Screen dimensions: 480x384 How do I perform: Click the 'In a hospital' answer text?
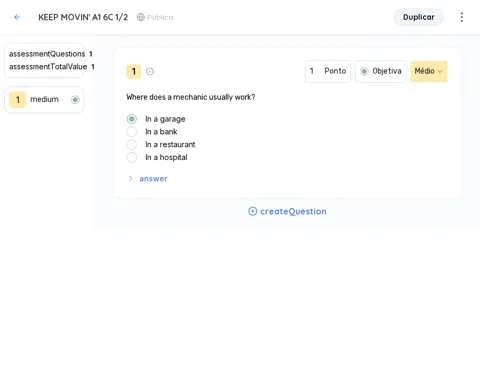(x=166, y=157)
